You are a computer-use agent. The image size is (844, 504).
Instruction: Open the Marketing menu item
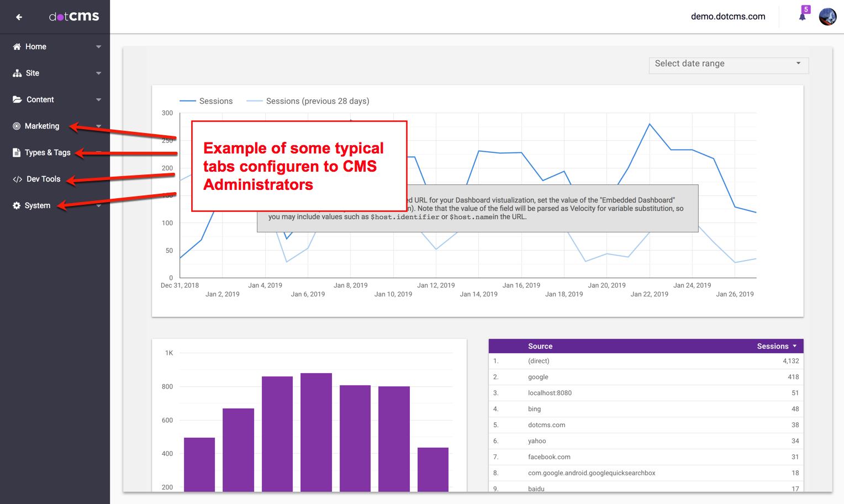[42, 126]
